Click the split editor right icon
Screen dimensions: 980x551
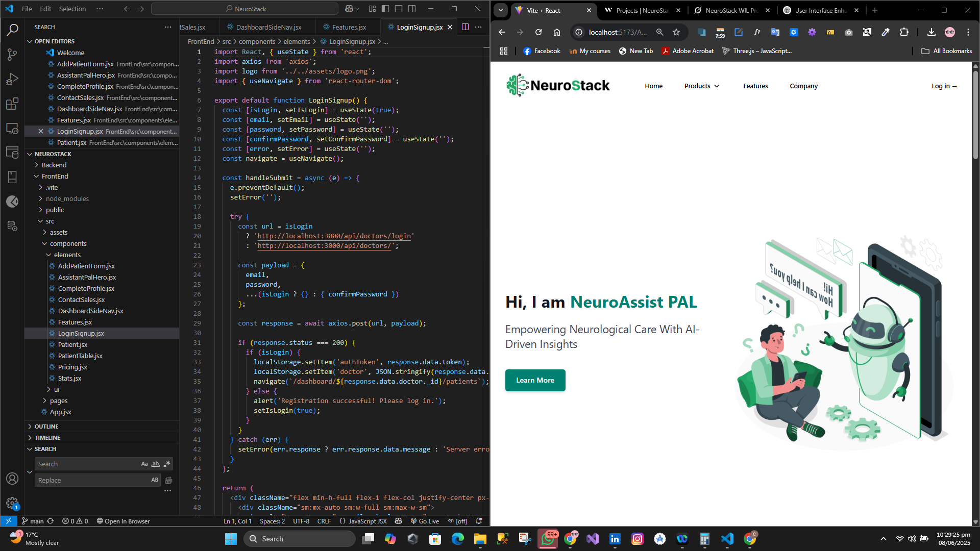coord(465,27)
